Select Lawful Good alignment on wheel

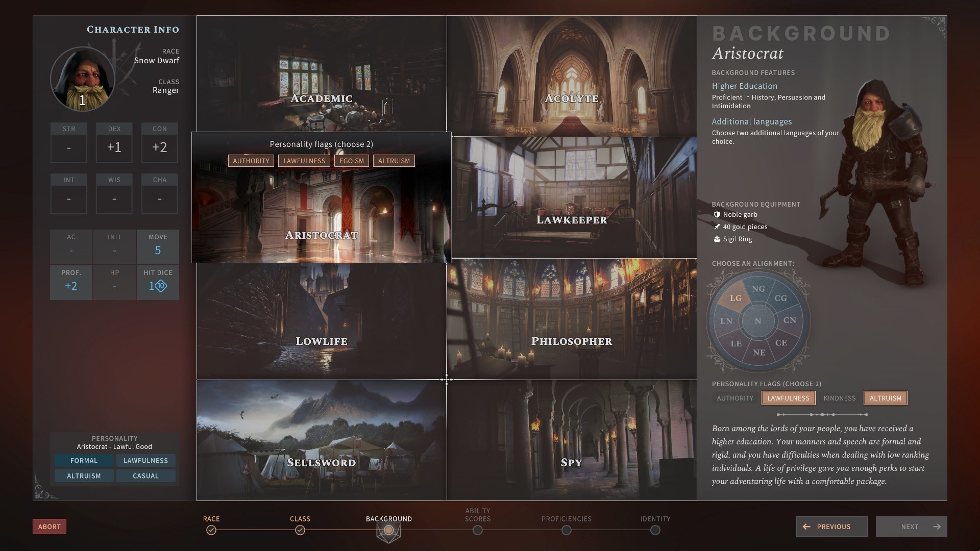pos(735,298)
